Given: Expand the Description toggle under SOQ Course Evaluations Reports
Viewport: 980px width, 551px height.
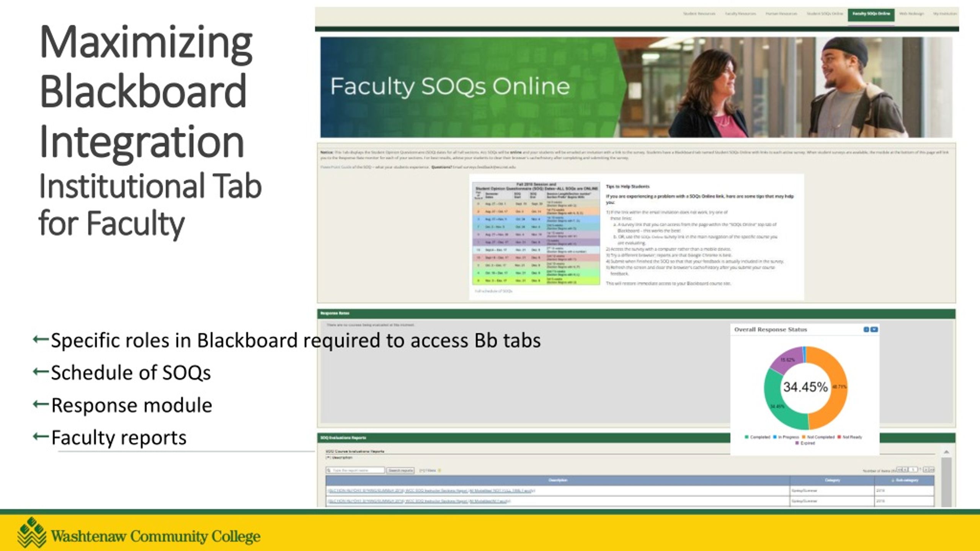Looking at the screenshot, I should click(339, 458).
